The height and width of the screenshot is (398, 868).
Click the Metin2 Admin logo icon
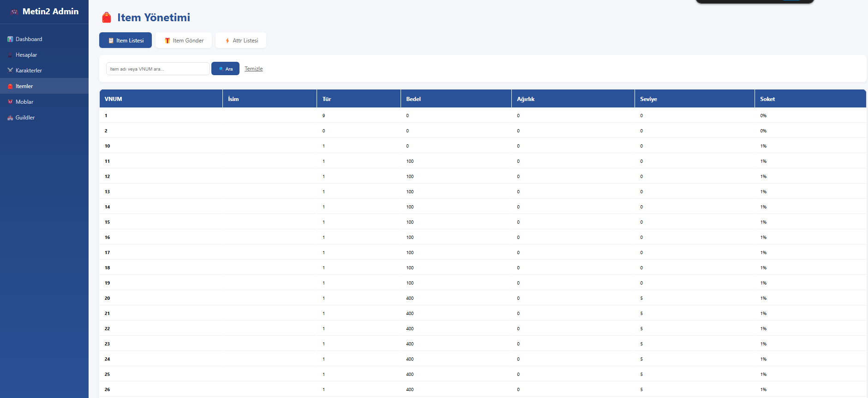point(15,12)
